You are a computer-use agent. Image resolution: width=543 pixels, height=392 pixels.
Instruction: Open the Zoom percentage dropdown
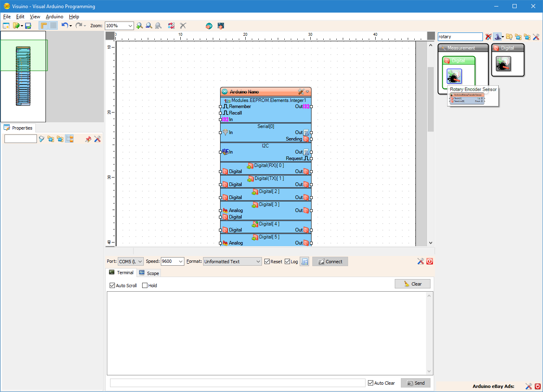pos(130,26)
